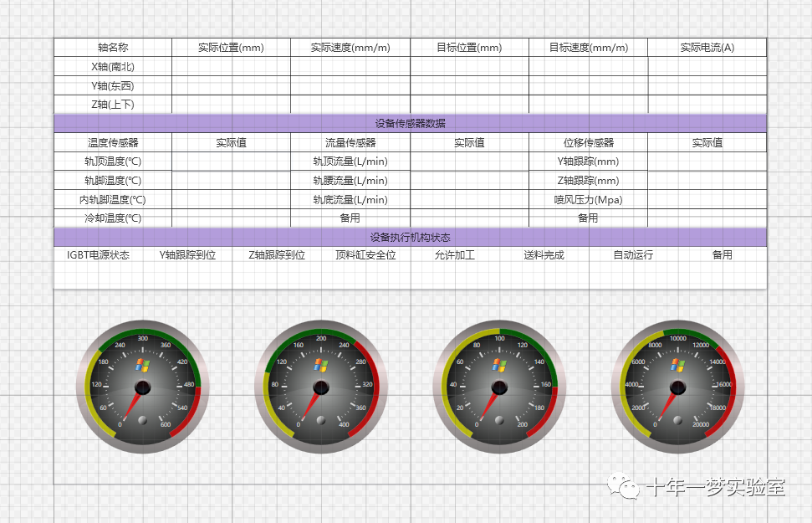Select the 流量传感器 header cell
This screenshot has width=812, height=523.
(x=350, y=142)
